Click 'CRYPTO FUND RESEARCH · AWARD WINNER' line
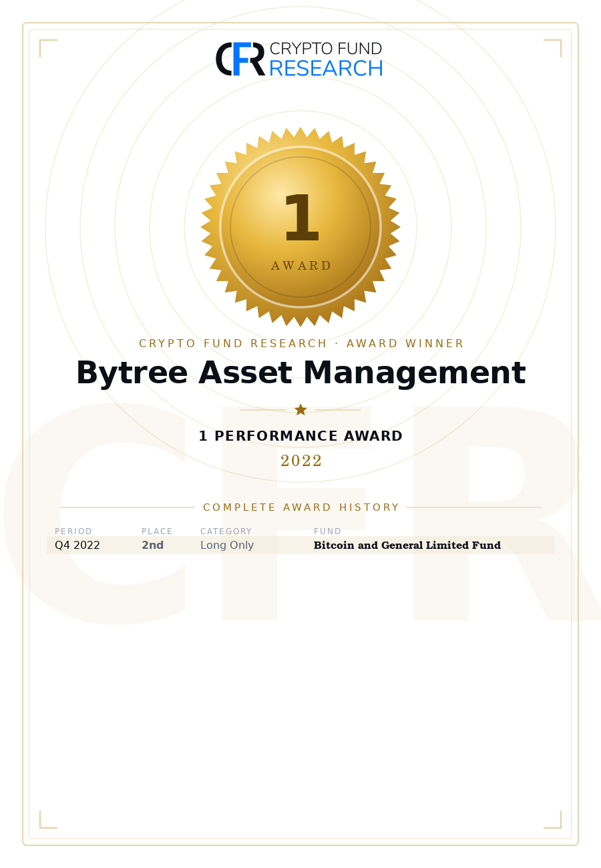Viewport: 601px width, 868px height. [300, 344]
